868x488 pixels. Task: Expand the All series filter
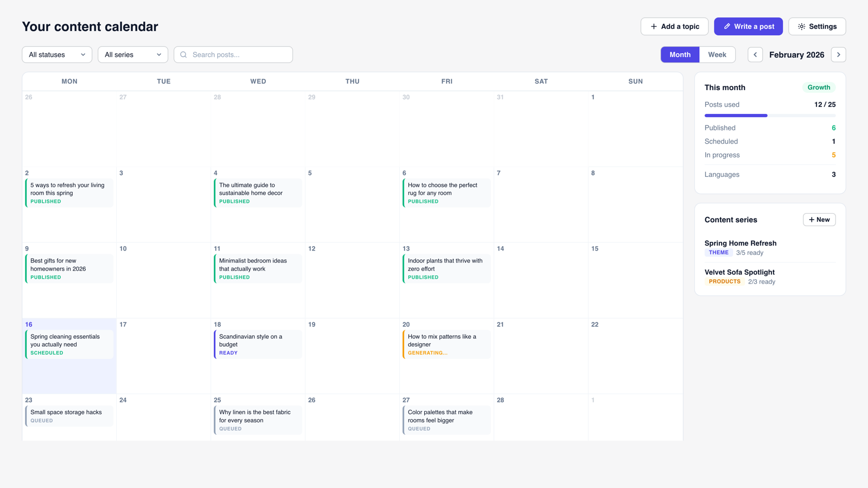pos(132,54)
